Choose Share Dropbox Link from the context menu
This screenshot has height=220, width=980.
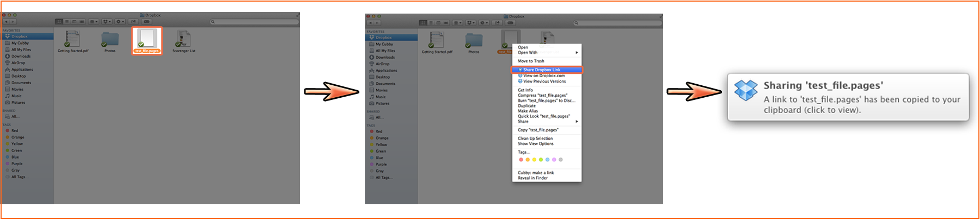(x=547, y=70)
